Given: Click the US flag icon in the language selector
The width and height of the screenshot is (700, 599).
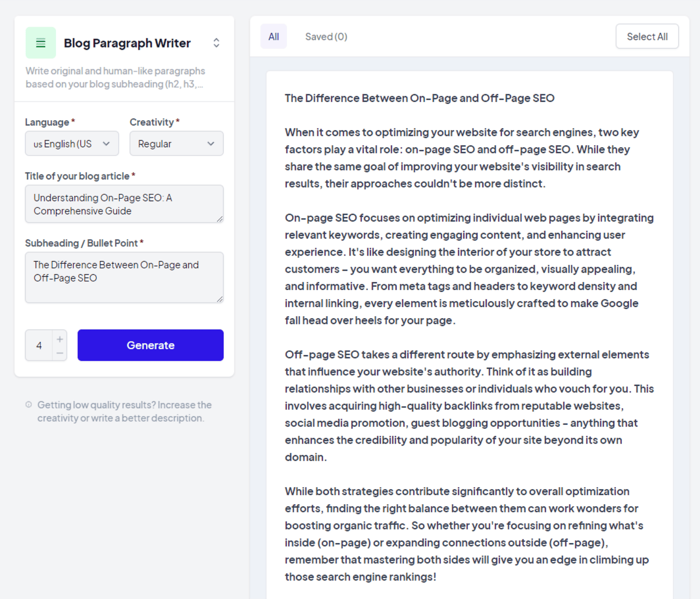Looking at the screenshot, I should (37, 144).
